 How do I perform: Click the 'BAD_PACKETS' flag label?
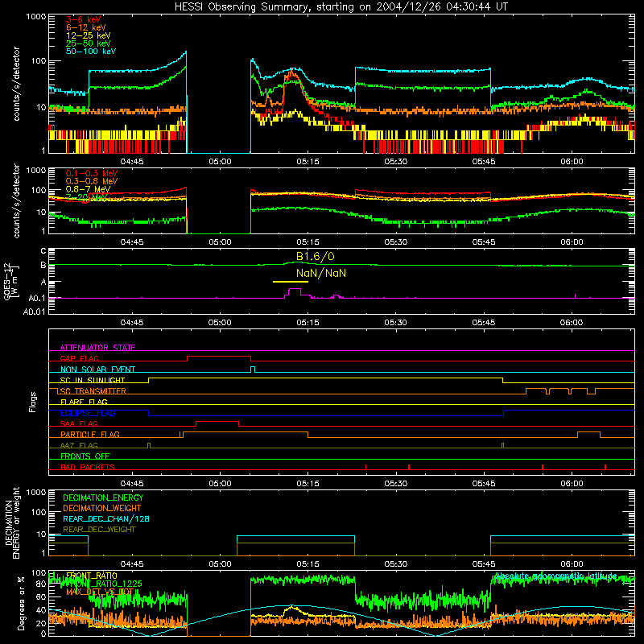[88, 467]
